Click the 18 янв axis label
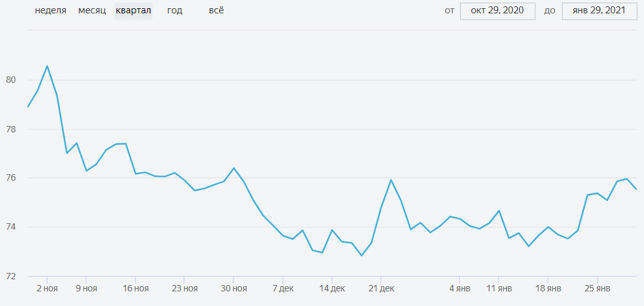644x306 pixels. (x=548, y=289)
